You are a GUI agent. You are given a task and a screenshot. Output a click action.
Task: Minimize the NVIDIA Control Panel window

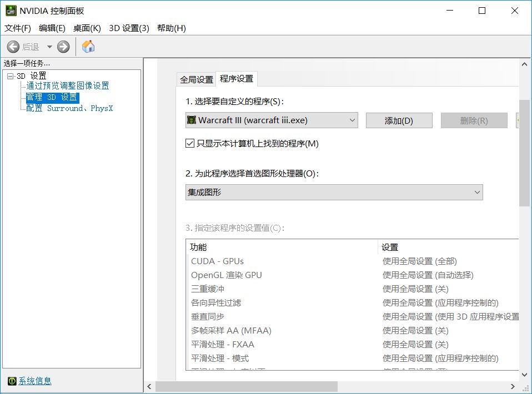tap(450, 11)
